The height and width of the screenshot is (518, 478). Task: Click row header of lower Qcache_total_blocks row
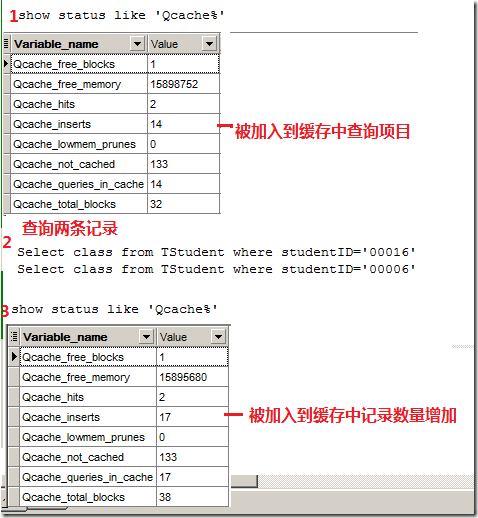(14, 497)
